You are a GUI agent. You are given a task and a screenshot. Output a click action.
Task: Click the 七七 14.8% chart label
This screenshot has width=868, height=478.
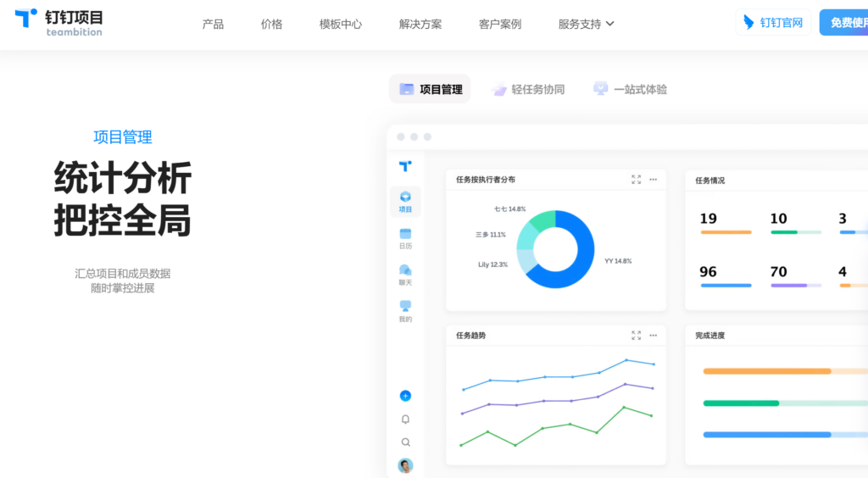point(509,209)
